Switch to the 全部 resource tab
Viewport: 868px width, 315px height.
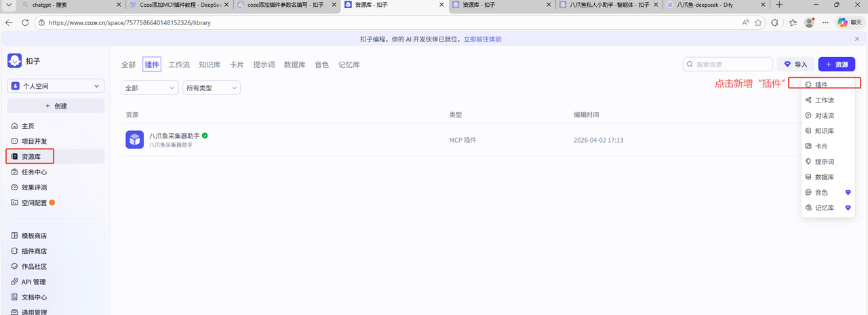click(128, 64)
